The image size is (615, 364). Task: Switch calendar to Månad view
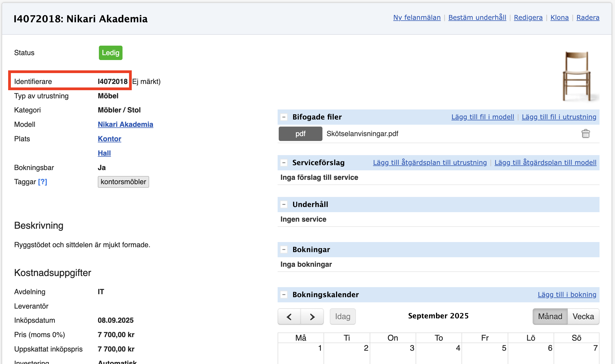(550, 316)
